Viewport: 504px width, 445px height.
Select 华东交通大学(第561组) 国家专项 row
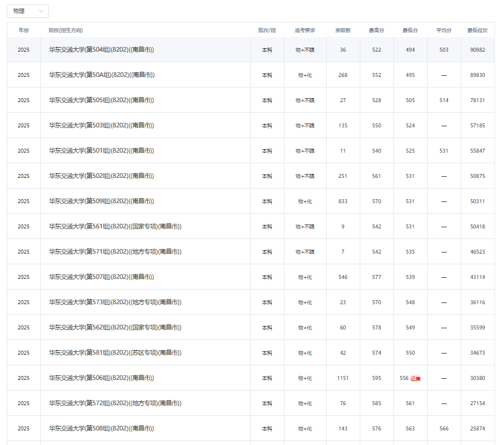point(115,227)
